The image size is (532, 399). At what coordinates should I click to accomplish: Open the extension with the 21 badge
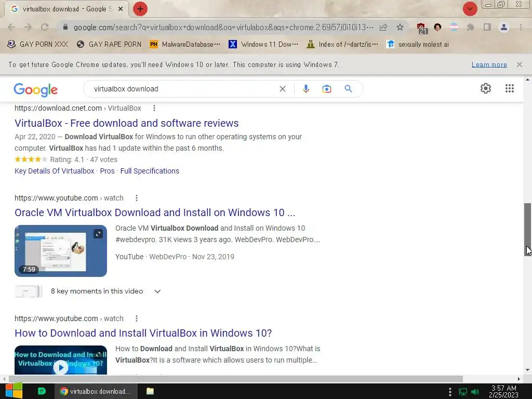[x=422, y=28]
